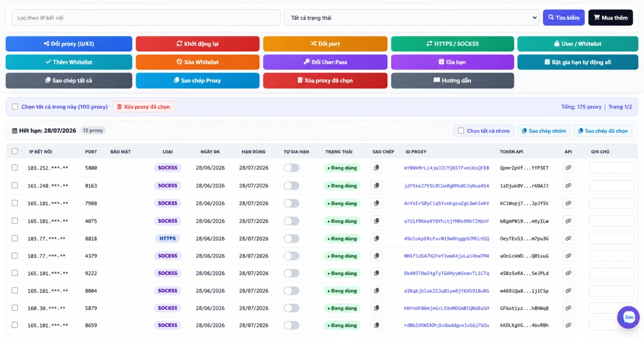Click the 'Sao chép đã chọn' button
Screen dimensions: 644x338
pos(603,131)
